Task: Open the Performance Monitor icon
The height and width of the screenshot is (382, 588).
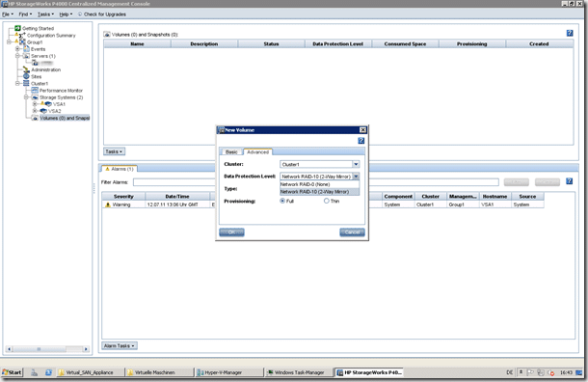Action: click(x=35, y=91)
